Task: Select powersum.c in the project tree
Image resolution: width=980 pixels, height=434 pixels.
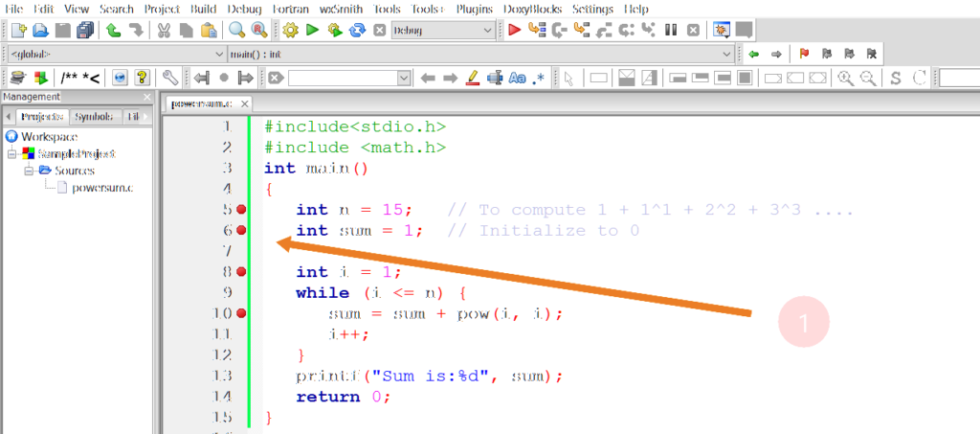Action: [101, 188]
